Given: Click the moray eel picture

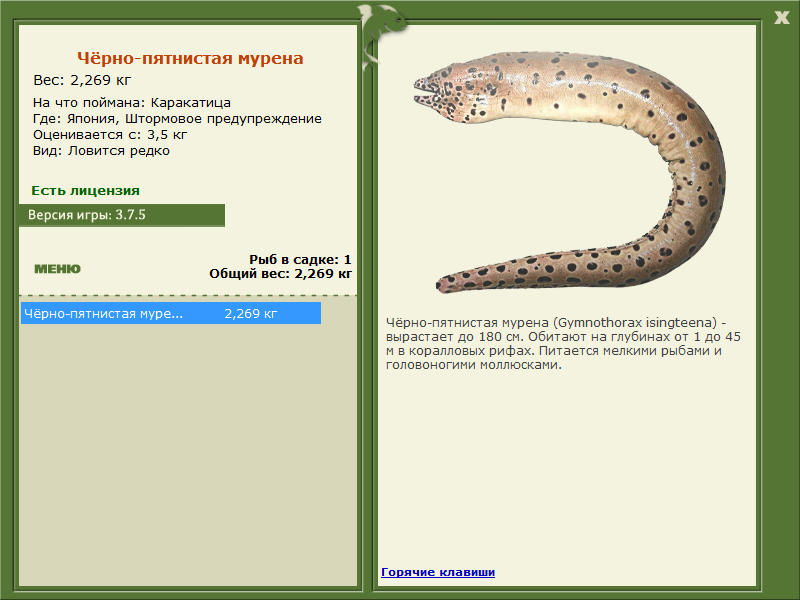Looking at the screenshot, I should pos(570,171).
